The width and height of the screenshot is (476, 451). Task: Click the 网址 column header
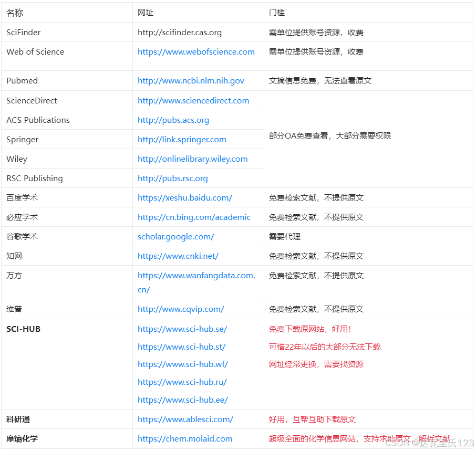(198, 13)
